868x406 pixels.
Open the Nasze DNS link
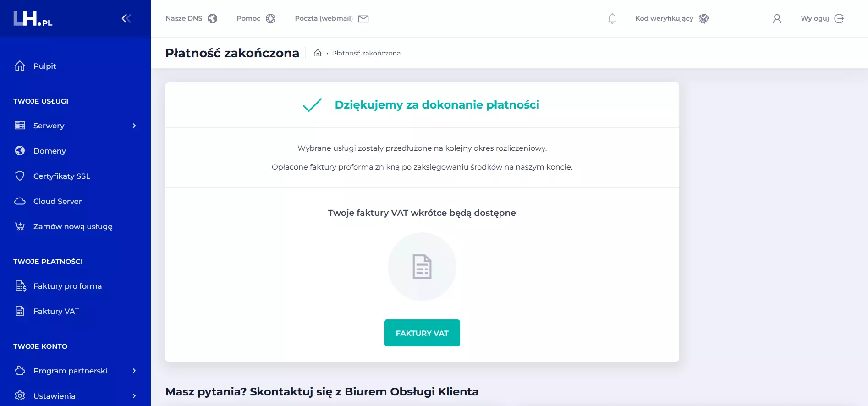coord(184,18)
